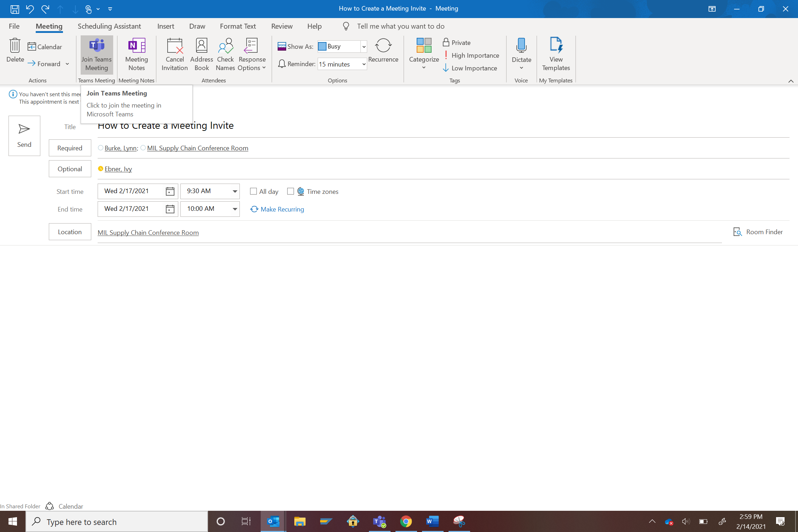
Task: Open the Show As status dropdown
Action: (x=364, y=46)
